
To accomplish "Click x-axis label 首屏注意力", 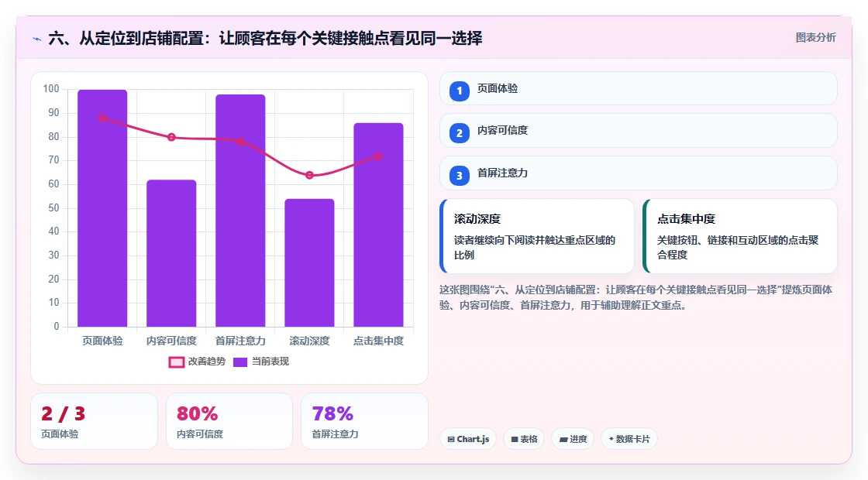I will coord(240,341).
